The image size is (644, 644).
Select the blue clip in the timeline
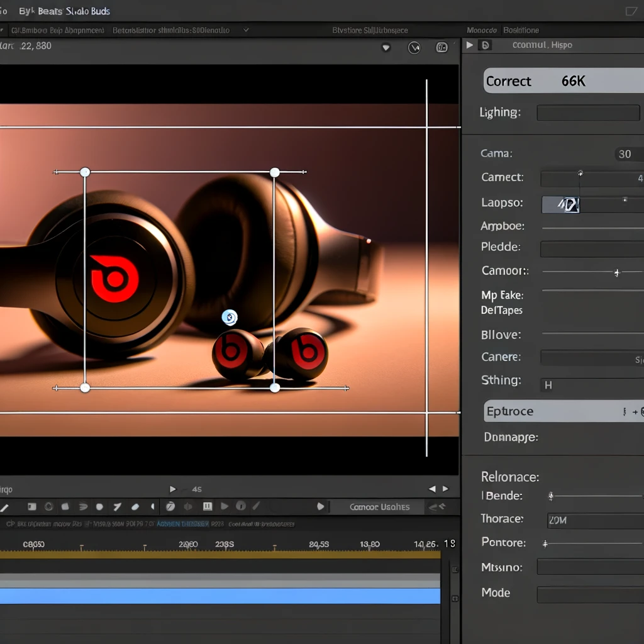pos(220,596)
